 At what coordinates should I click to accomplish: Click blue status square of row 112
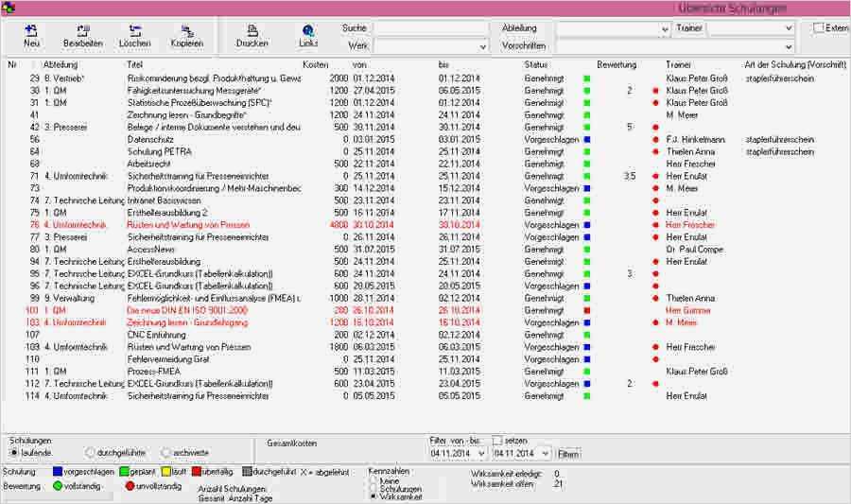(x=586, y=384)
